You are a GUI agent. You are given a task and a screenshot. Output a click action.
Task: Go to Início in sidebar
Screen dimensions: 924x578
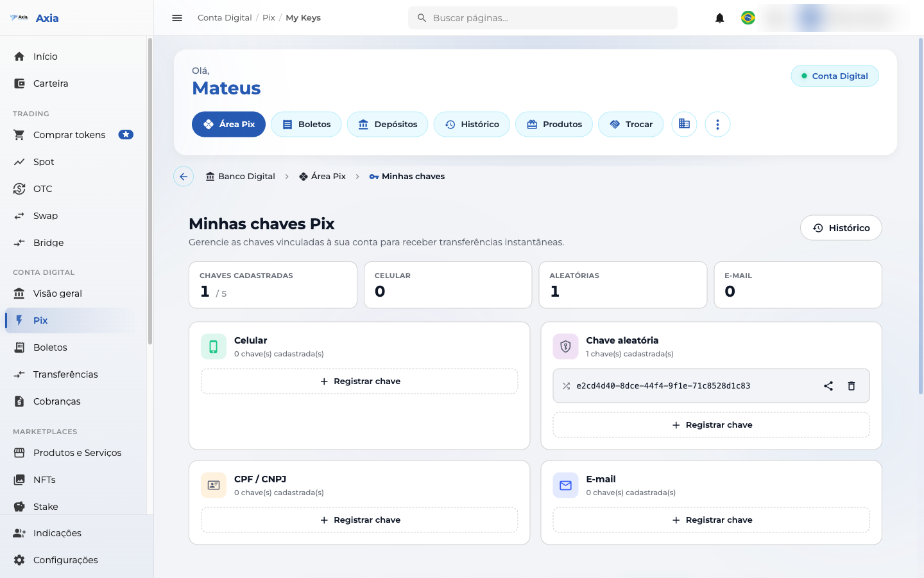73,57
